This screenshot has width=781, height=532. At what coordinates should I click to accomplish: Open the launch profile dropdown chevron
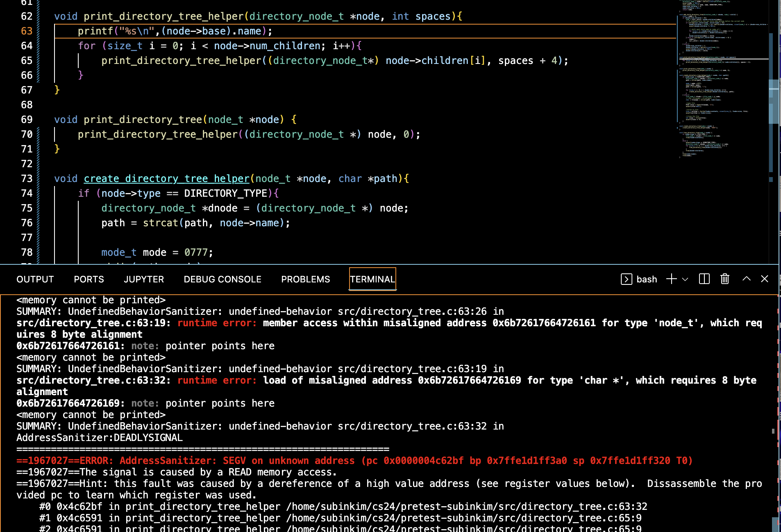(x=685, y=279)
